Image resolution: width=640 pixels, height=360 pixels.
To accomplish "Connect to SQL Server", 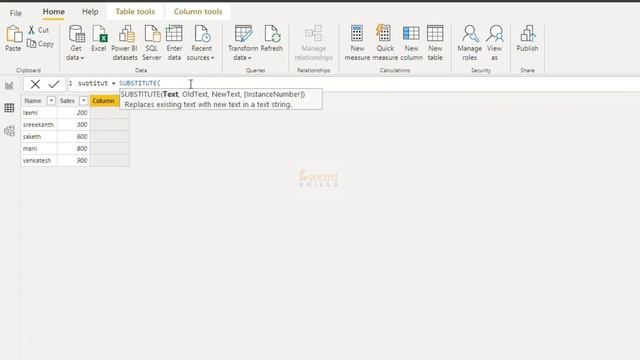I will [152, 42].
